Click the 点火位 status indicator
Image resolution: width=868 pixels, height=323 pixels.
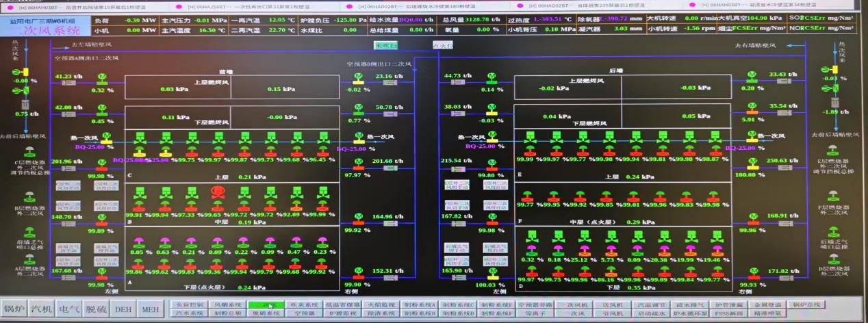(443, 45)
